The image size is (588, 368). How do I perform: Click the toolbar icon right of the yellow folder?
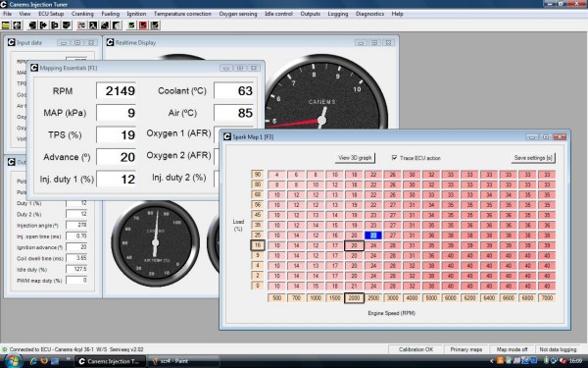pyautogui.click(x=17, y=26)
